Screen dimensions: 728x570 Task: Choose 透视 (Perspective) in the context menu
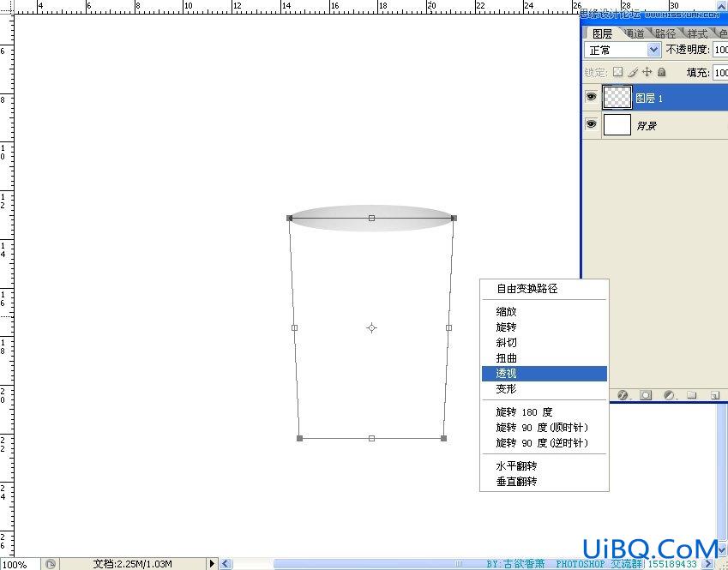(x=544, y=374)
